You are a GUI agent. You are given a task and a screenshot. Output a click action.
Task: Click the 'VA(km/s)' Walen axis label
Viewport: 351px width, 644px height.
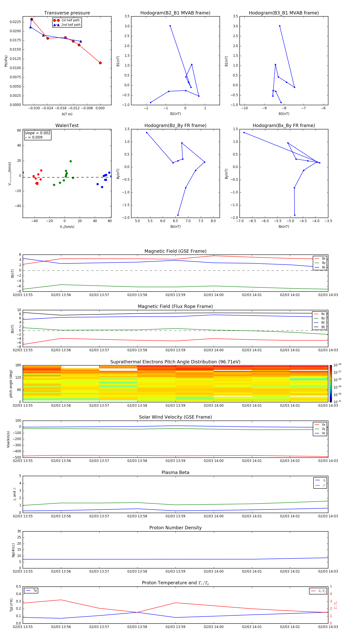pyautogui.click(x=67, y=227)
